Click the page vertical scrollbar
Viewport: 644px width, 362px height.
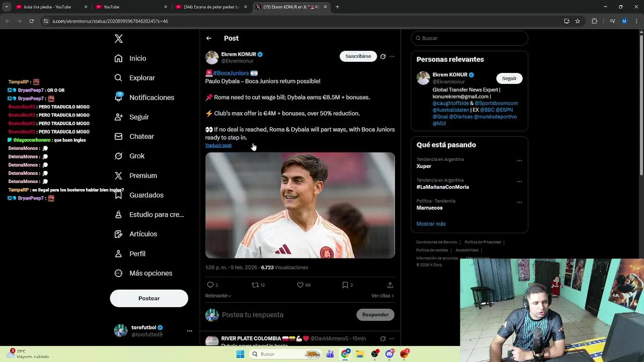pyautogui.click(x=640, y=106)
